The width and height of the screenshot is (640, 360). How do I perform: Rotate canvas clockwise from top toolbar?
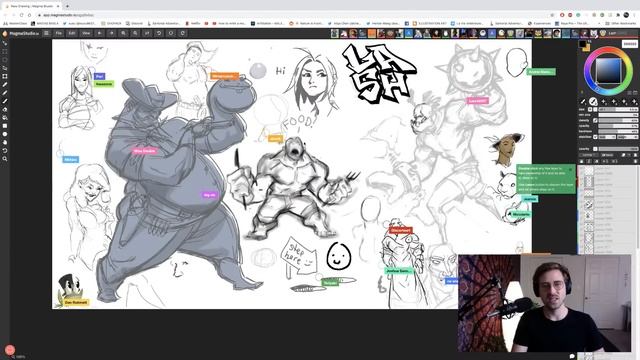[x=183, y=33]
